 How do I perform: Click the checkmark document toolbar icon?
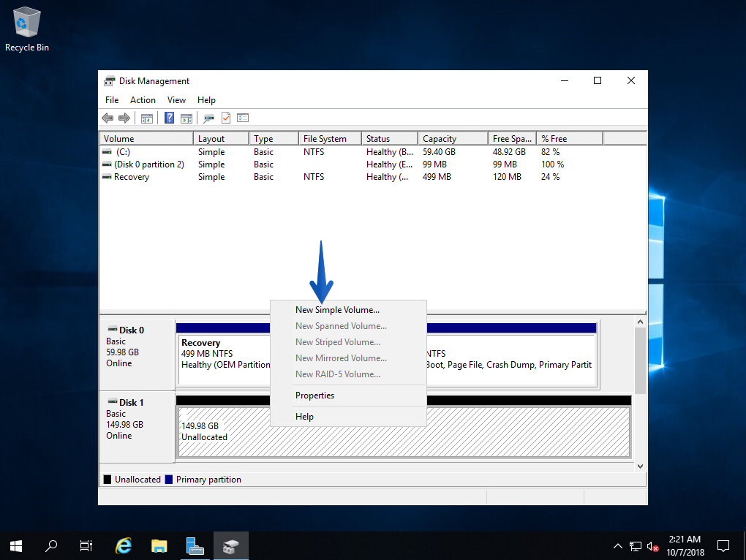tap(226, 118)
